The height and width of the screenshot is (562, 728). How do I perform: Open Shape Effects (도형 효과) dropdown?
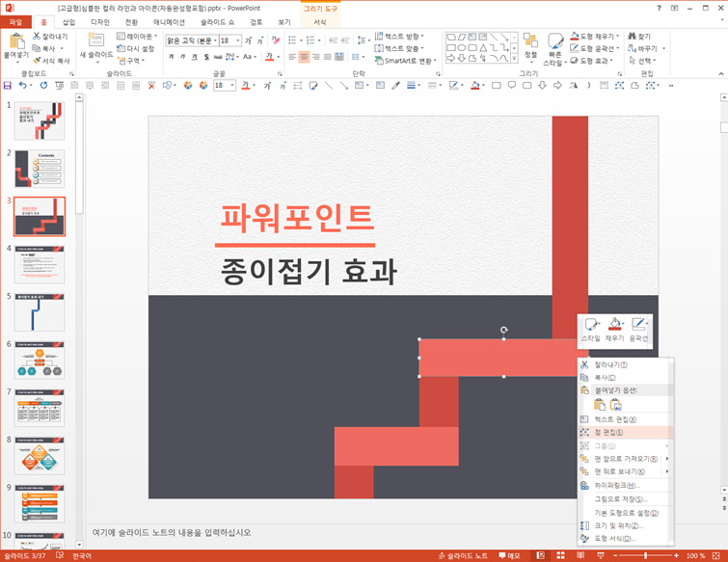[591, 61]
